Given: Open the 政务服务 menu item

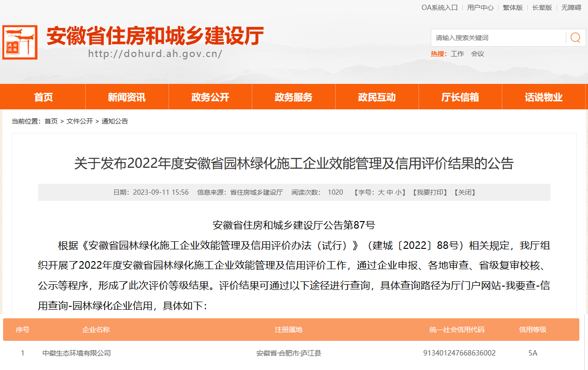Looking at the screenshot, I should 293,97.
